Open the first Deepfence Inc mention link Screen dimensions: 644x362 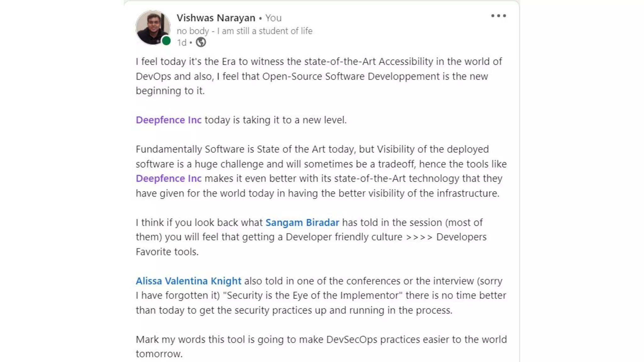pos(169,120)
